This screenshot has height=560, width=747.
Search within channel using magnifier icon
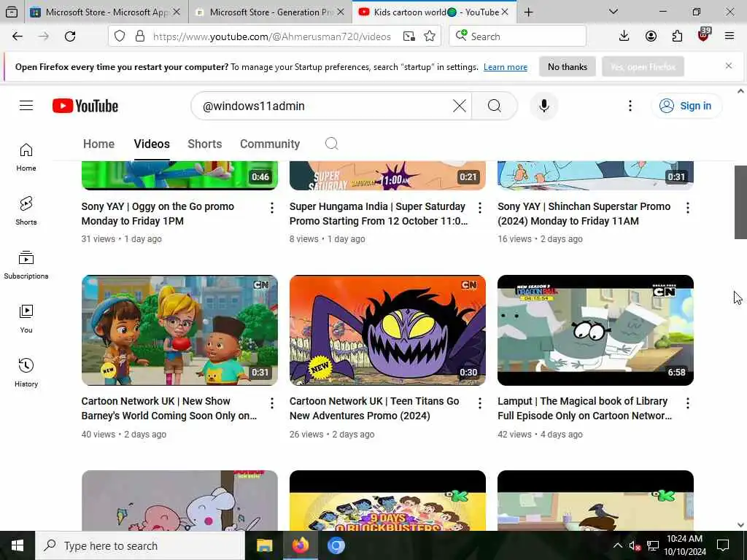[x=332, y=144]
